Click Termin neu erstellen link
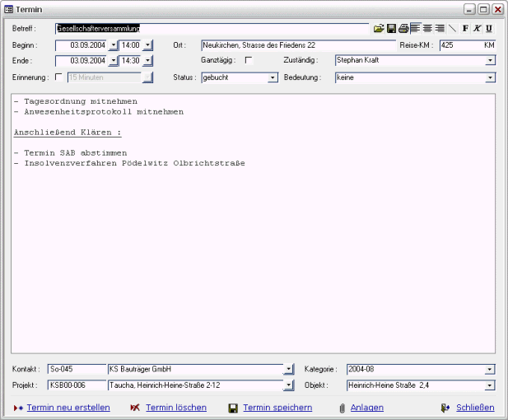This screenshot has height=420, width=508. (x=68, y=408)
